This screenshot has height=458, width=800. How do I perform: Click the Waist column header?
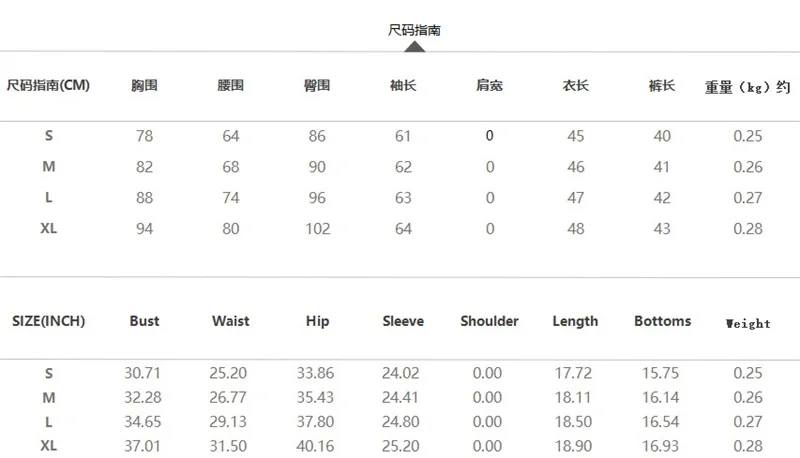[x=230, y=322]
